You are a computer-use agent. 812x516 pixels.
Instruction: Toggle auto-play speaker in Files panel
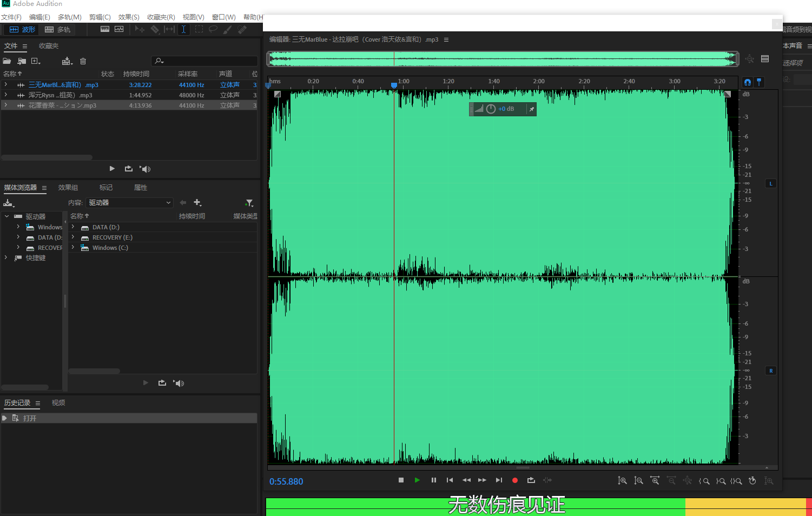145,169
